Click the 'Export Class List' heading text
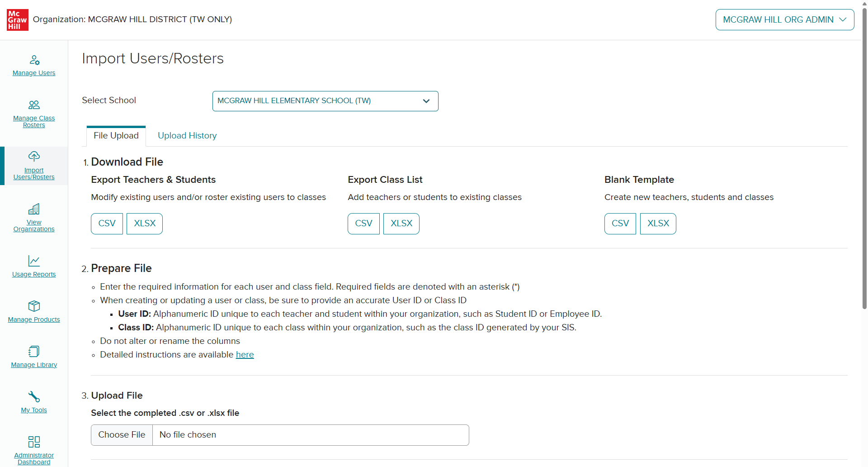 pyautogui.click(x=385, y=180)
